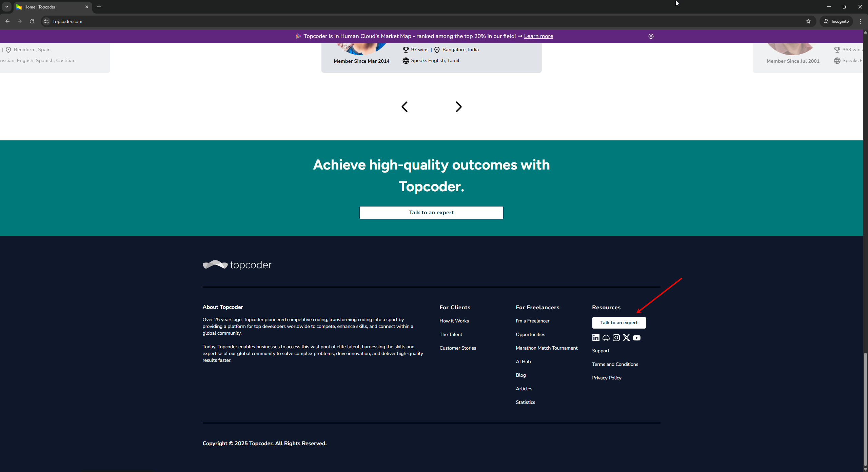Open a new browser tab
Viewport: 868px width, 472px height.
(99, 7)
